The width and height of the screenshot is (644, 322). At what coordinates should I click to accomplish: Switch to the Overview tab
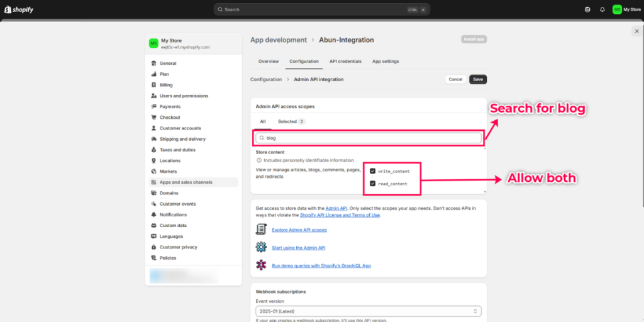pyautogui.click(x=268, y=61)
